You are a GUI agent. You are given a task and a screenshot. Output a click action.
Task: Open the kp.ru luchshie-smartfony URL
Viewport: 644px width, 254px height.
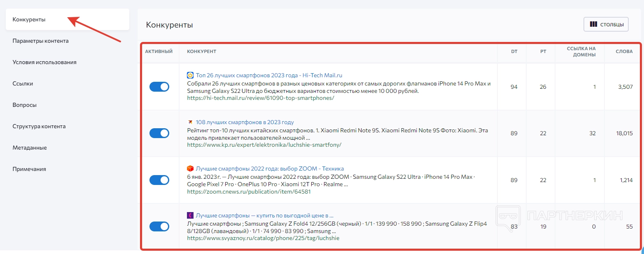(264, 145)
